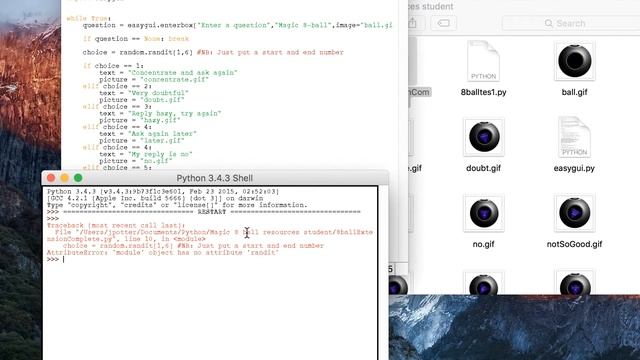Zoom the Python 3.4.3 Shell window

click(x=78, y=178)
